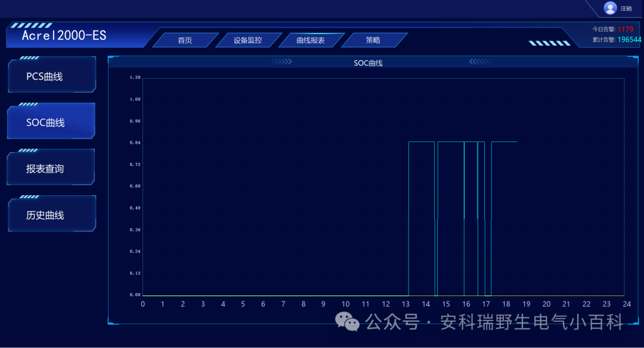Click x-axis hour label 24
The image size is (644, 348).
(627, 304)
